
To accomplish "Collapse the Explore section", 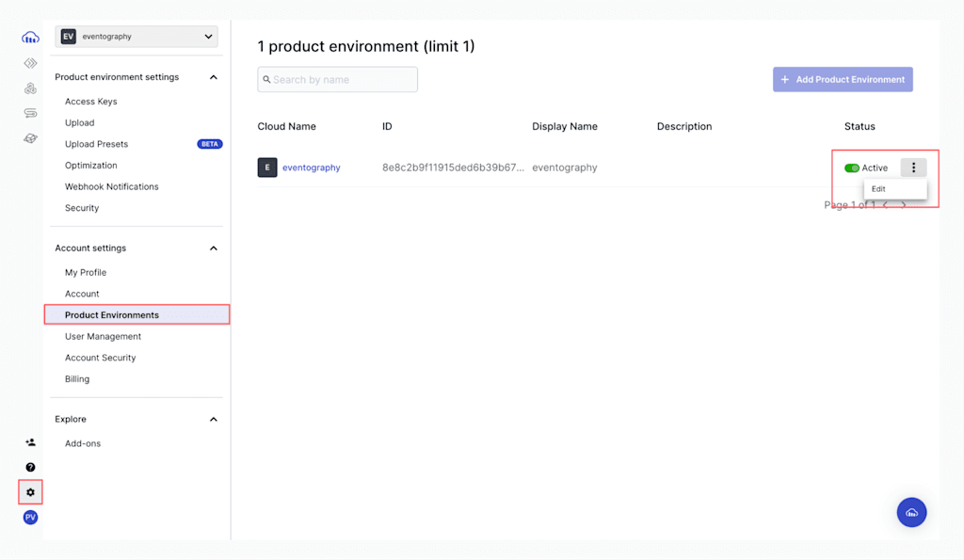I will pyautogui.click(x=214, y=420).
